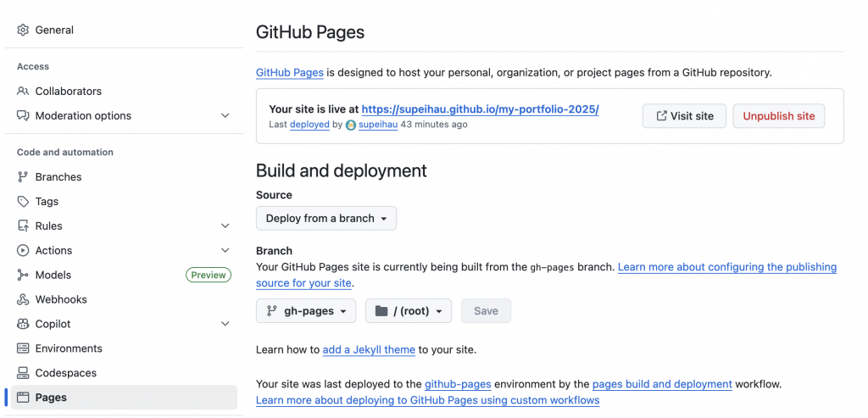The height and width of the screenshot is (418, 868).
Task: Expand the Rules section chevron
Action: coord(225,226)
